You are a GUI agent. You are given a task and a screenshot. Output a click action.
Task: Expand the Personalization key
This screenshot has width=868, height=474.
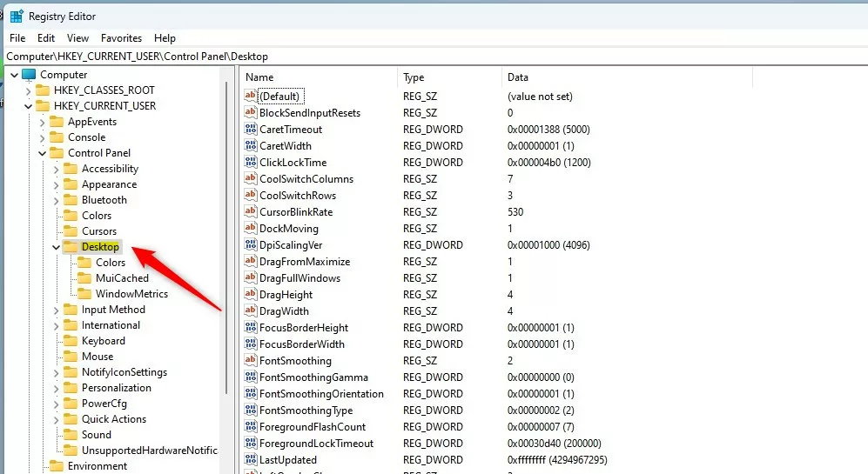pos(56,388)
